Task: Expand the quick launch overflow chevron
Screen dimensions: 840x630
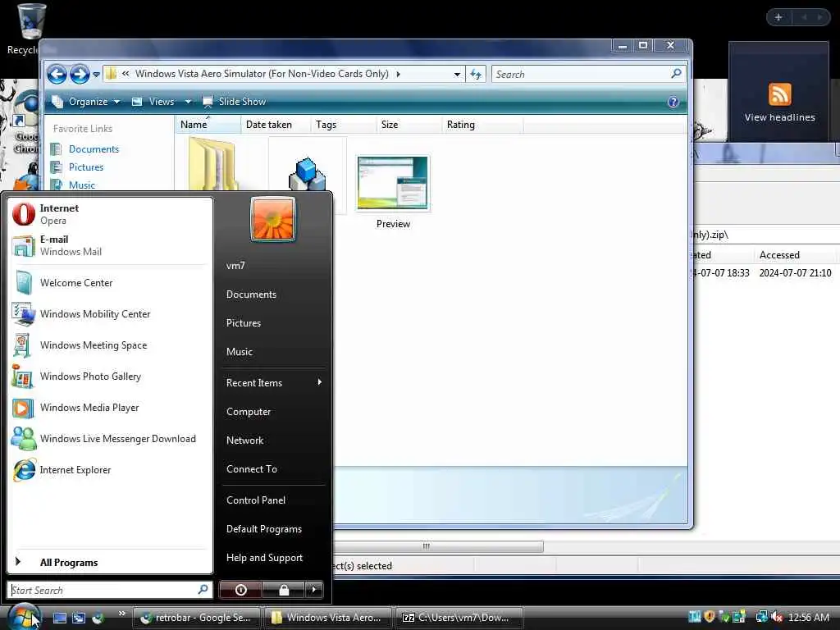Action: [121, 614]
